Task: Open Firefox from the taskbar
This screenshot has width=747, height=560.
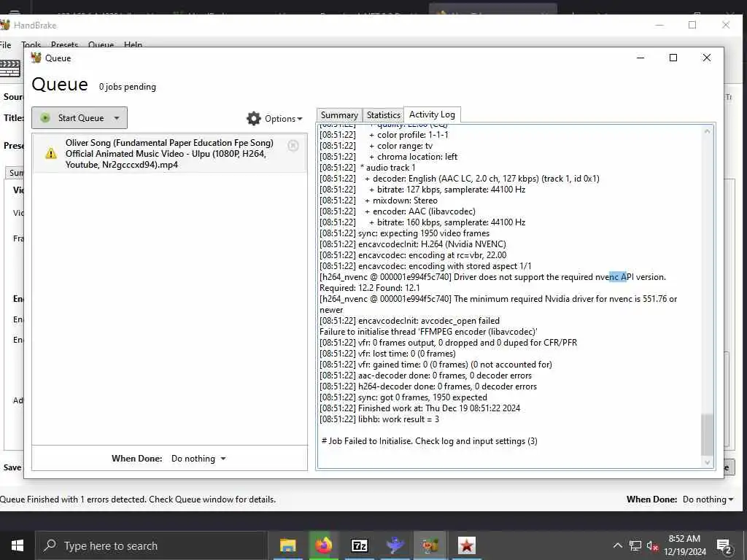Action: (x=323, y=545)
